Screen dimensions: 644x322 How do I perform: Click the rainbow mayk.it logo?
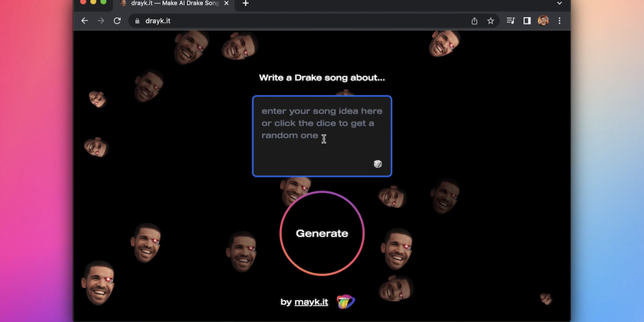point(346,302)
